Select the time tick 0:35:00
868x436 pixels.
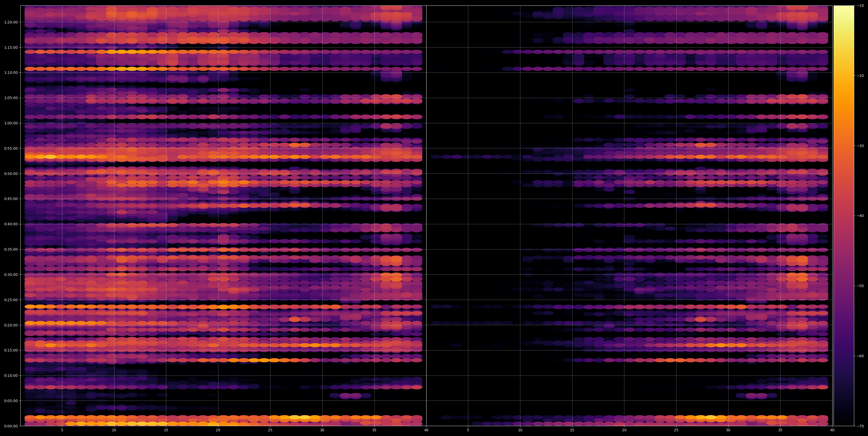pos(11,250)
